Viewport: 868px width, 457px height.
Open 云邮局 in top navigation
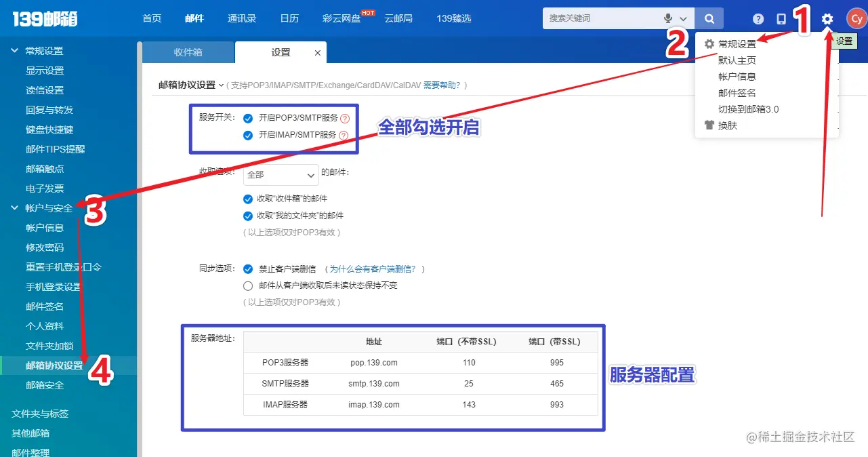click(x=398, y=18)
